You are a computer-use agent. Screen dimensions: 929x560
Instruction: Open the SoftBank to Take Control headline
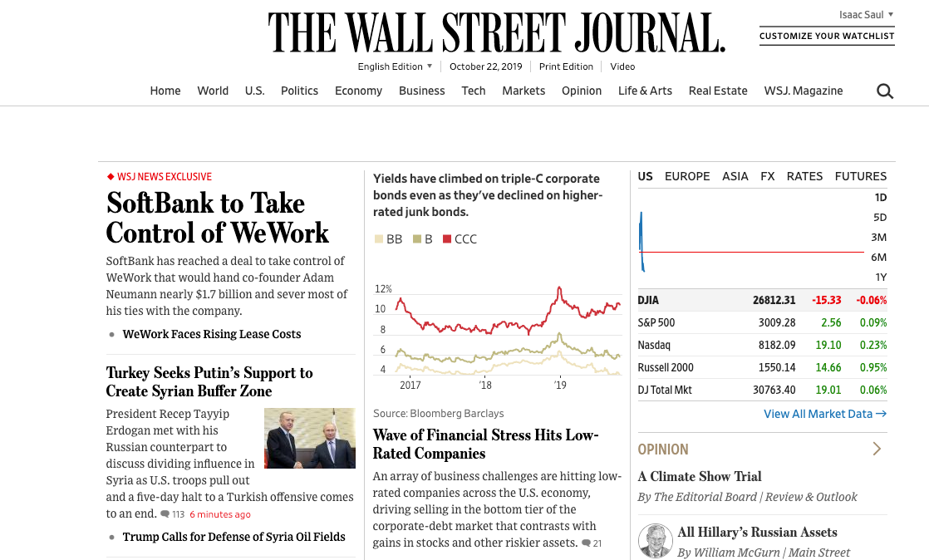pos(217,218)
